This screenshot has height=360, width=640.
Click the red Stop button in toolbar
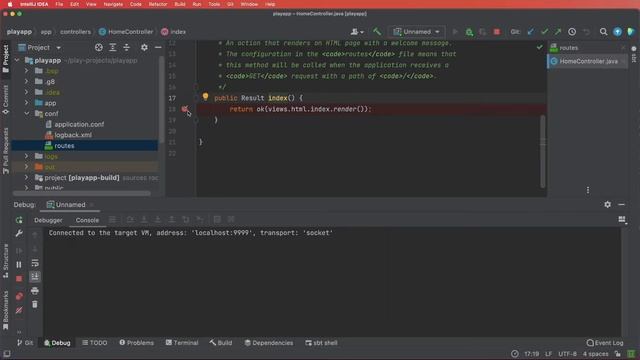click(x=496, y=32)
